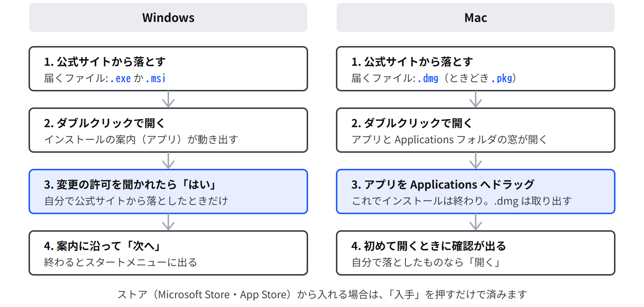Click the Mac column header
Image resolution: width=644 pixels, height=307 pixels.
click(476, 18)
